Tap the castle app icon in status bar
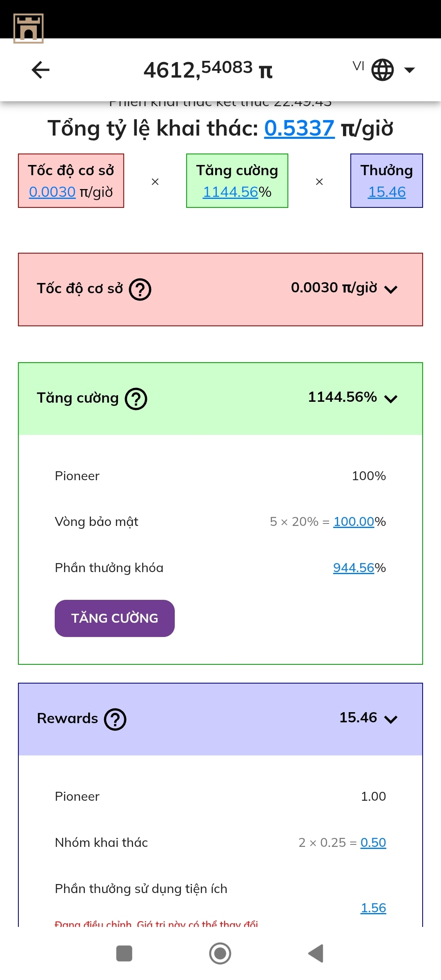The height and width of the screenshot is (980, 441). point(29,28)
